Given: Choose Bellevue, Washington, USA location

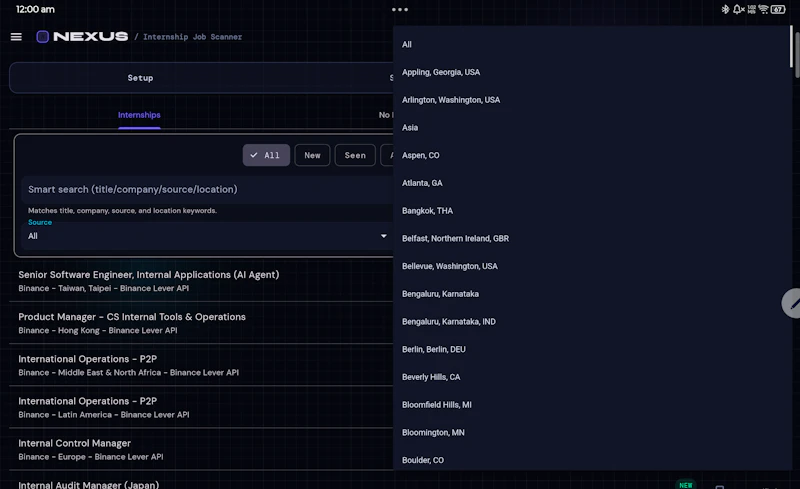Looking at the screenshot, I should tap(592, 266).
